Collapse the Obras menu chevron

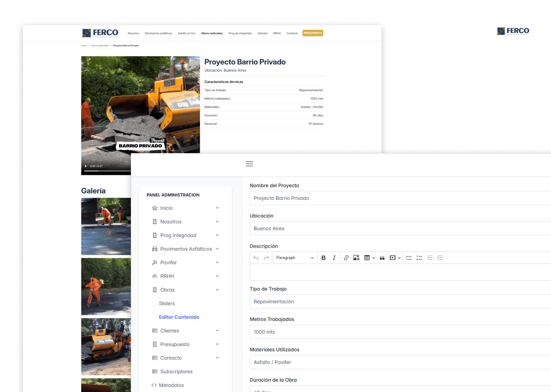coord(217,290)
